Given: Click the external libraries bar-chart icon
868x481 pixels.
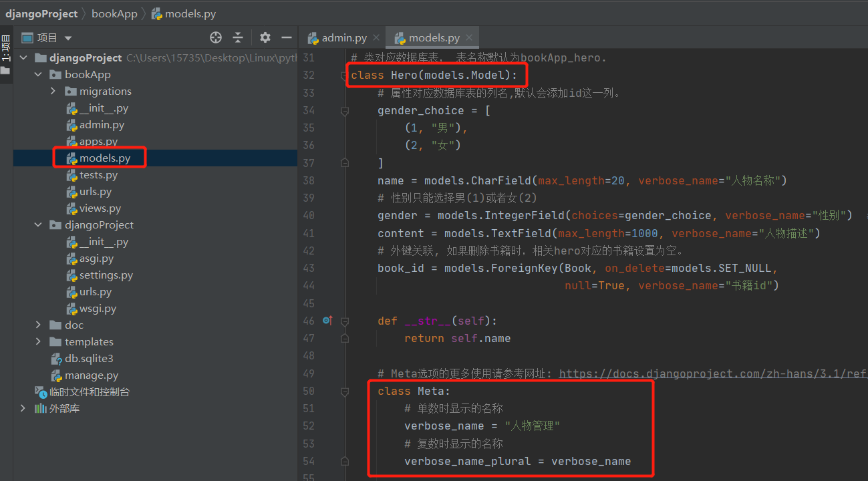Looking at the screenshot, I should tap(41, 408).
